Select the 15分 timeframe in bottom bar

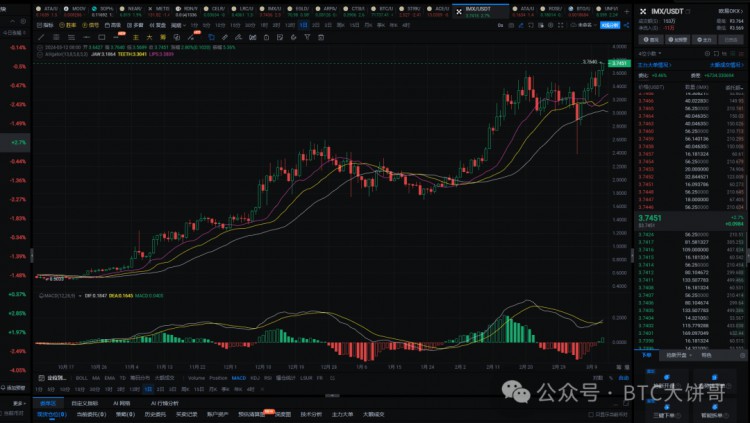(79, 390)
